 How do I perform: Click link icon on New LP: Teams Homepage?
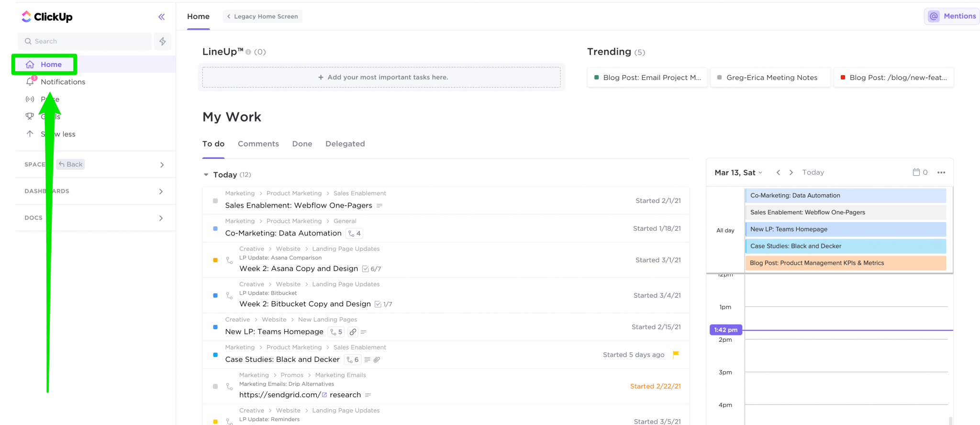pos(353,332)
